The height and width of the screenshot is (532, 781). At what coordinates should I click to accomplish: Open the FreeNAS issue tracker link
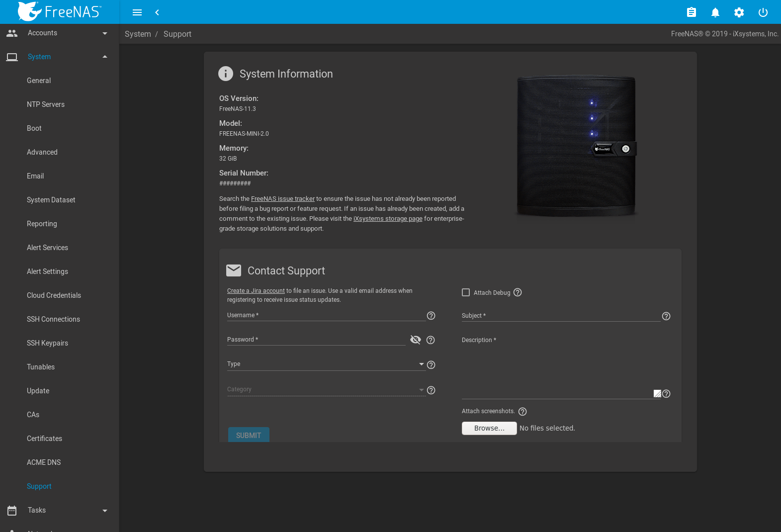tap(282, 199)
